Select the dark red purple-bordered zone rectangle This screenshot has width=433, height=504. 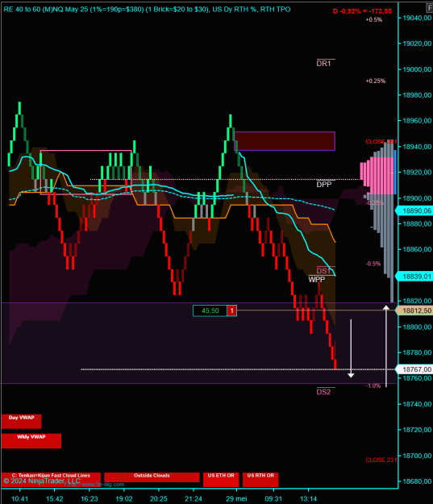point(285,141)
